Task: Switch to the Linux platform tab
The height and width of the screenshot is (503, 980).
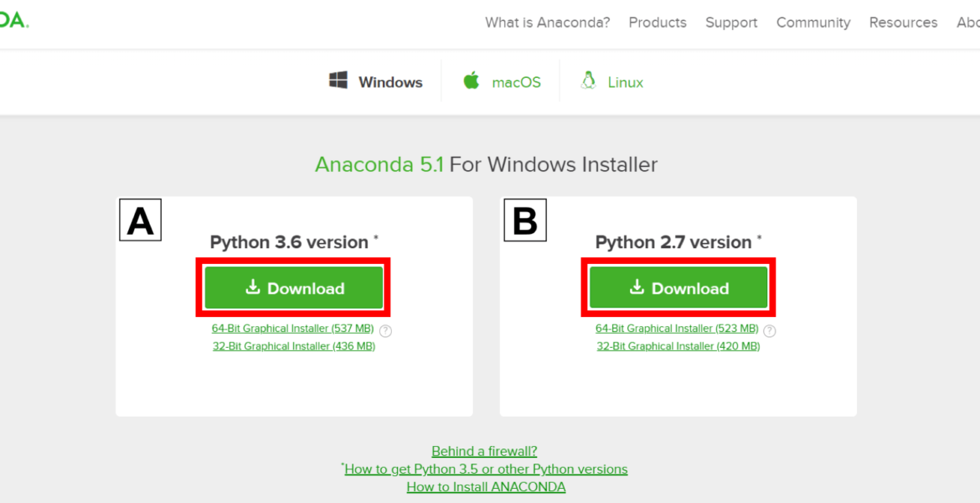Action: (x=612, y=81)
